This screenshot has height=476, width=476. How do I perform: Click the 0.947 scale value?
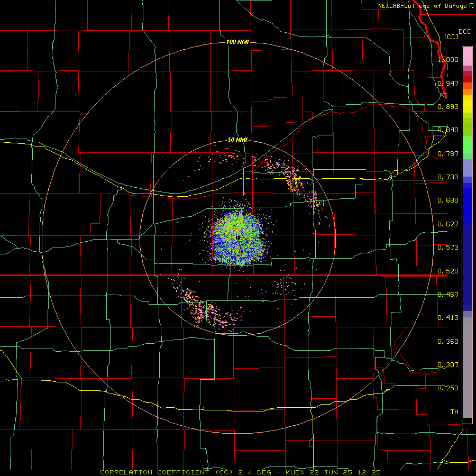(448, 83)
